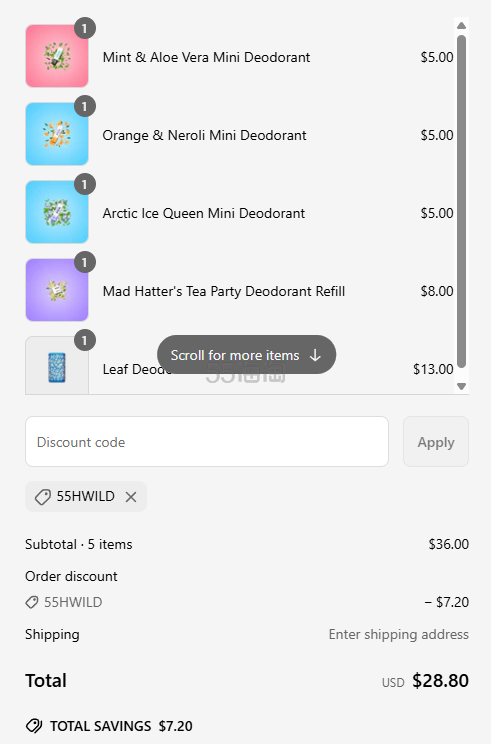Screen dimensions: 491x744
Task: Click the Scroll for more items pill
Action: (246, 355)
